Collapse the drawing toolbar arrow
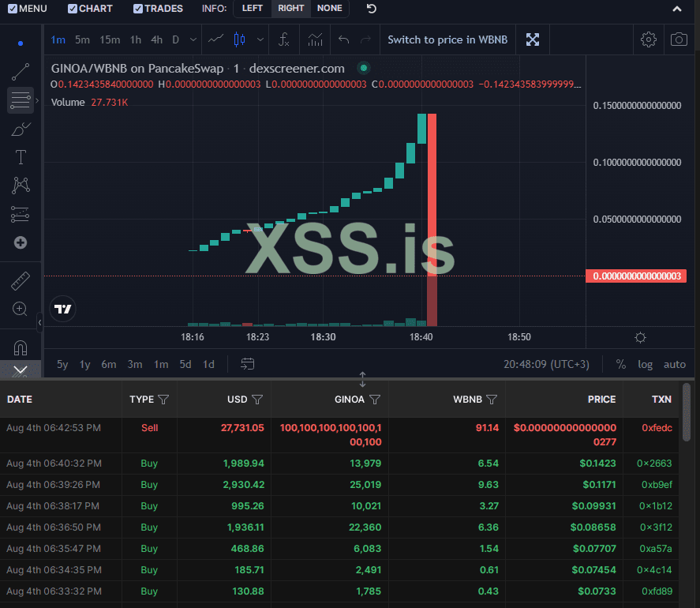Screen dimensions: 700x608 pos(39,321)
